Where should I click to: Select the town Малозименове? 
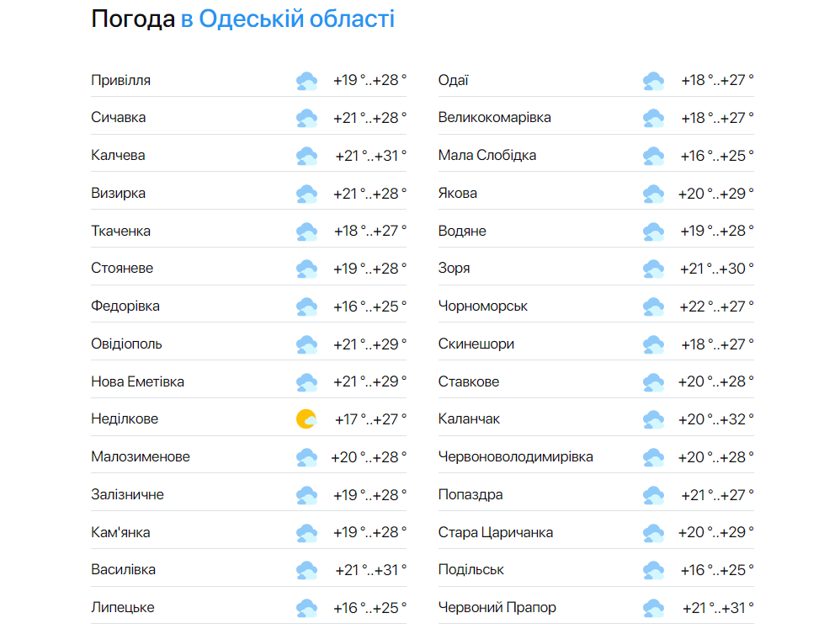pos(139,456)
